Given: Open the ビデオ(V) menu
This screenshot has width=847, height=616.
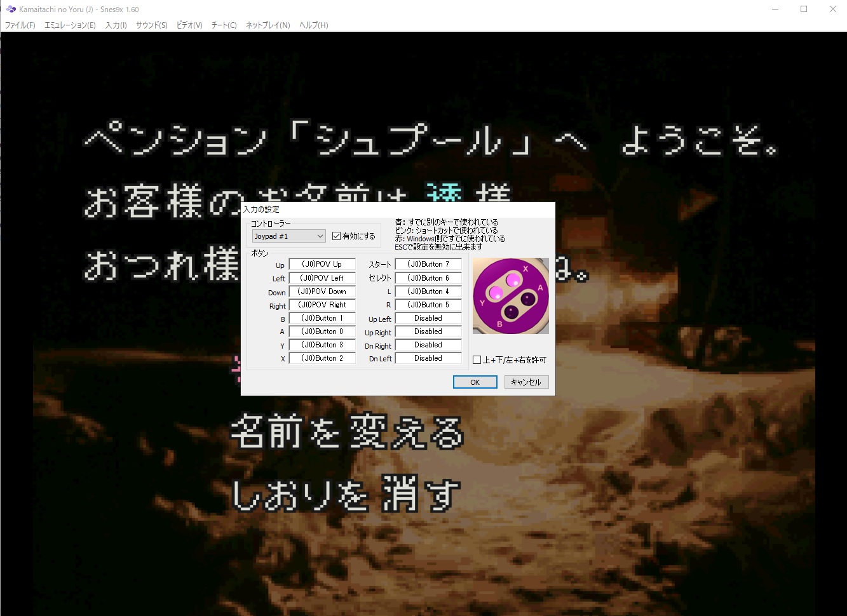Looking at the screenshot, I should coord(189,25).
